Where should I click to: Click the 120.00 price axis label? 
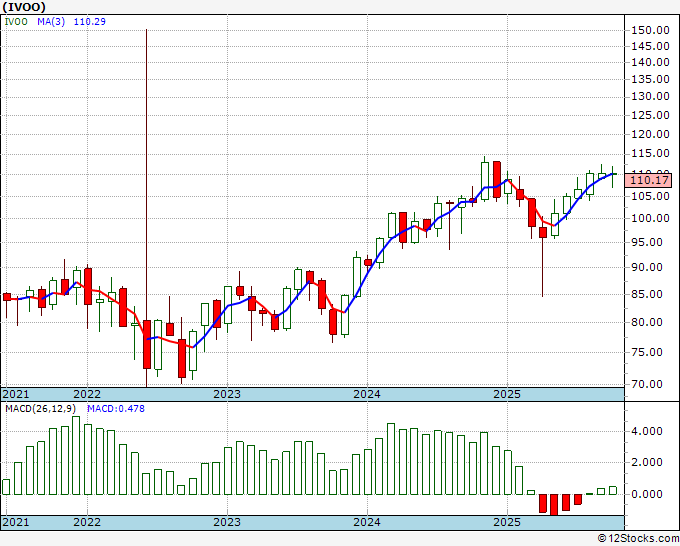[650, 134]
